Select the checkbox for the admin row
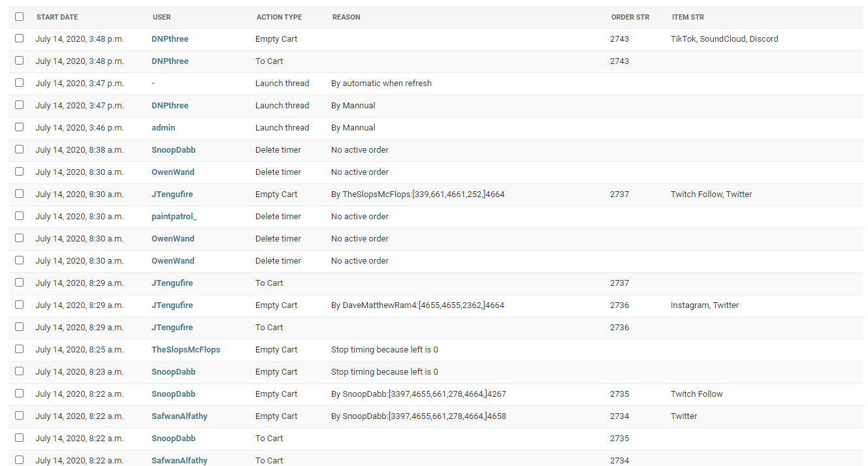This screenshot has height=466, width=868. (19, 127)
